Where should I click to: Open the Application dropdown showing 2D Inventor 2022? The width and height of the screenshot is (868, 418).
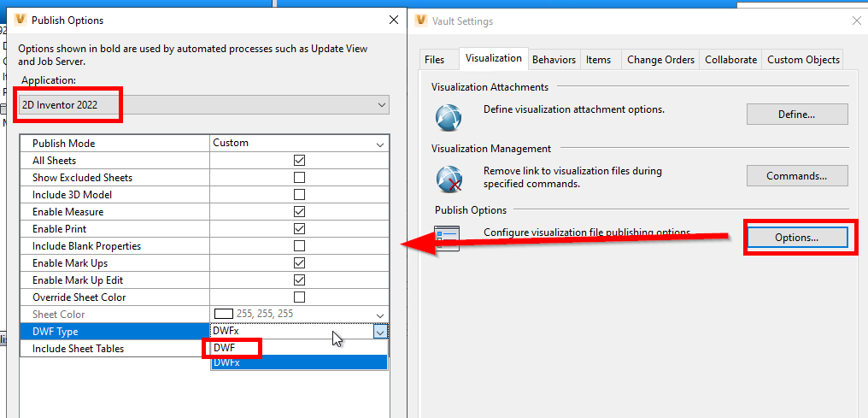[204, 104]
